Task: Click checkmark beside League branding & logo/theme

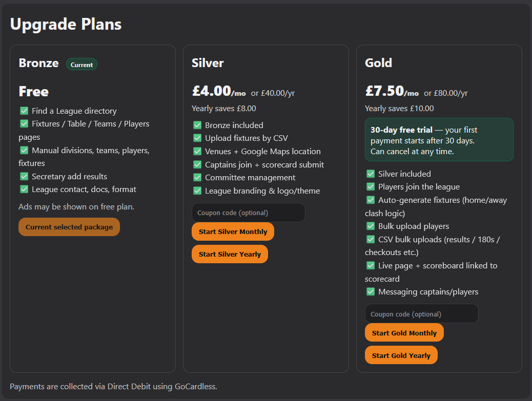Action: (197, 191)
